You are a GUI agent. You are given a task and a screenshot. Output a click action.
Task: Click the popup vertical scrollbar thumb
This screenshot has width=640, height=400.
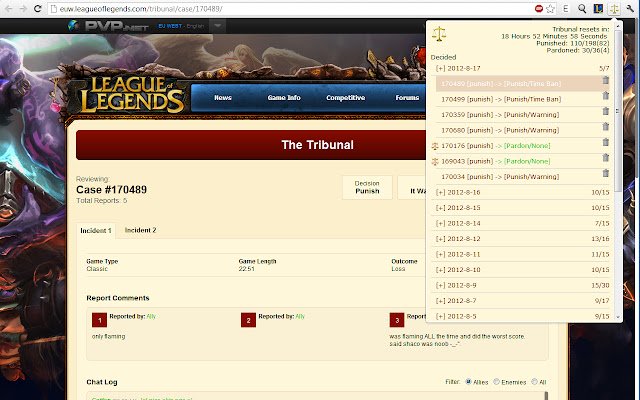(x=618, y=111)
